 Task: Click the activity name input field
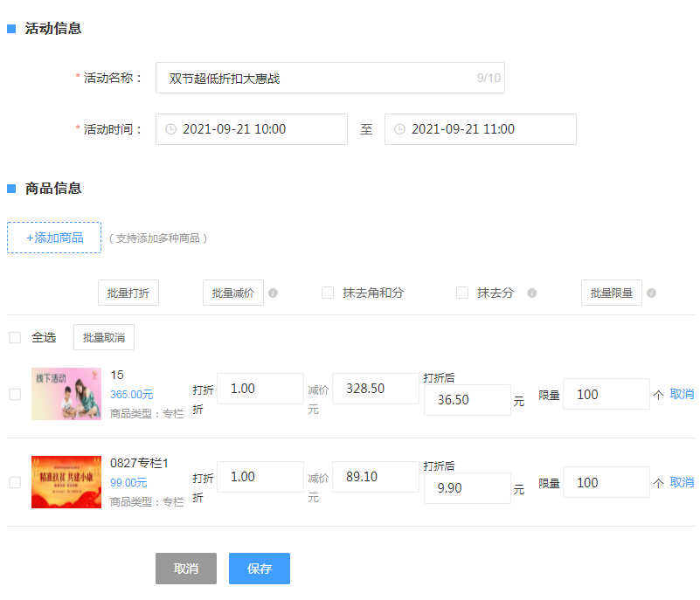pyautogui.click(x=330, y=77)
